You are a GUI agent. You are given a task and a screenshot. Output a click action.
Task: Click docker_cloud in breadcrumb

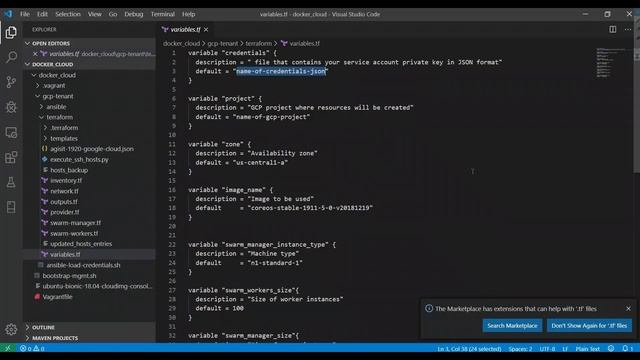(x=182, y=43)
